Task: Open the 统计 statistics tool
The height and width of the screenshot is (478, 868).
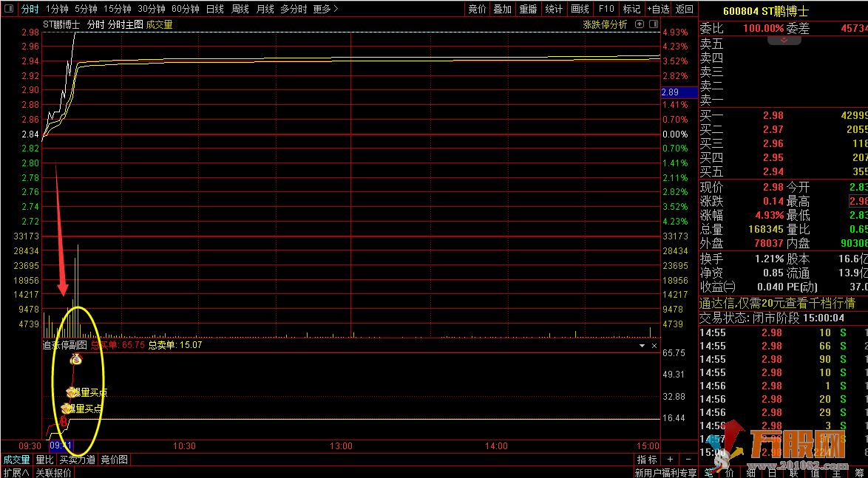Action: [x=554, y=9]
